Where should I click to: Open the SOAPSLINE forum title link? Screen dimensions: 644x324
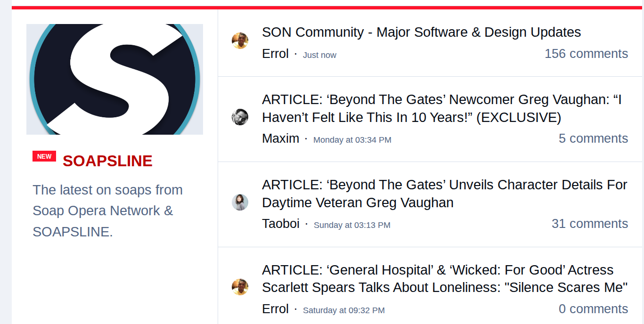[x=107, y=161]
